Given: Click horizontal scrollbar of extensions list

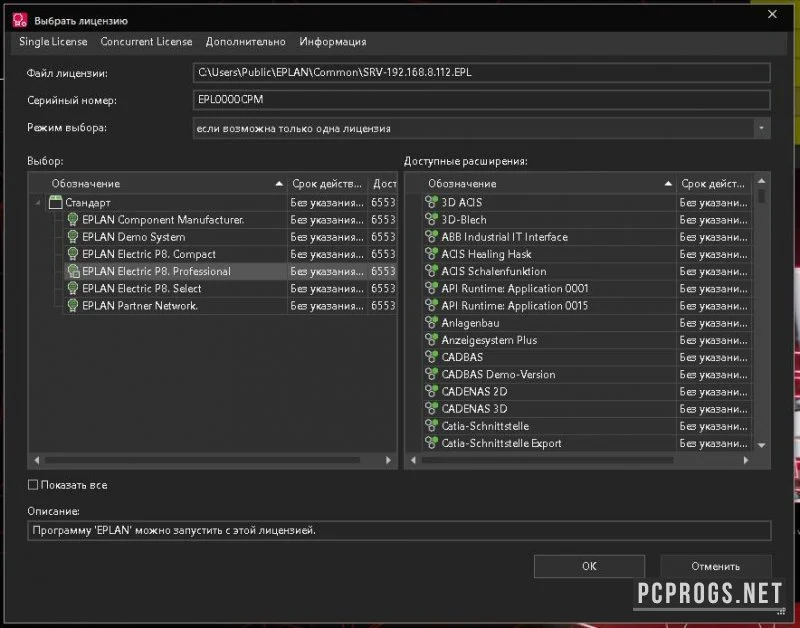Looking at the screenshot, I should coord(547,460).
